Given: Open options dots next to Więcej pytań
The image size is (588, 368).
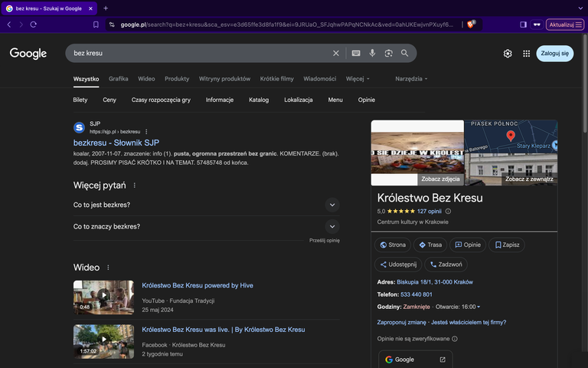Looking at the screenshot, I should coord(134,185).
